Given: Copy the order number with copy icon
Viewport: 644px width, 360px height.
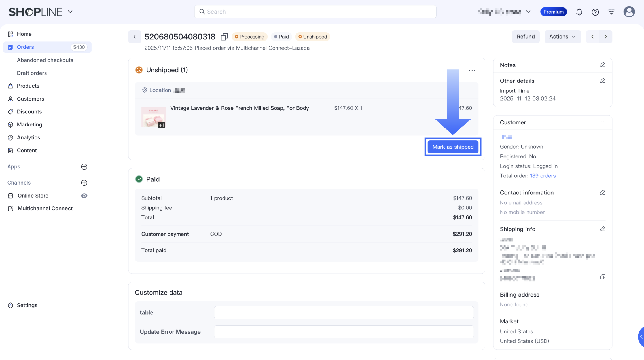Looking at the screenshot, I should coord(224,37).
